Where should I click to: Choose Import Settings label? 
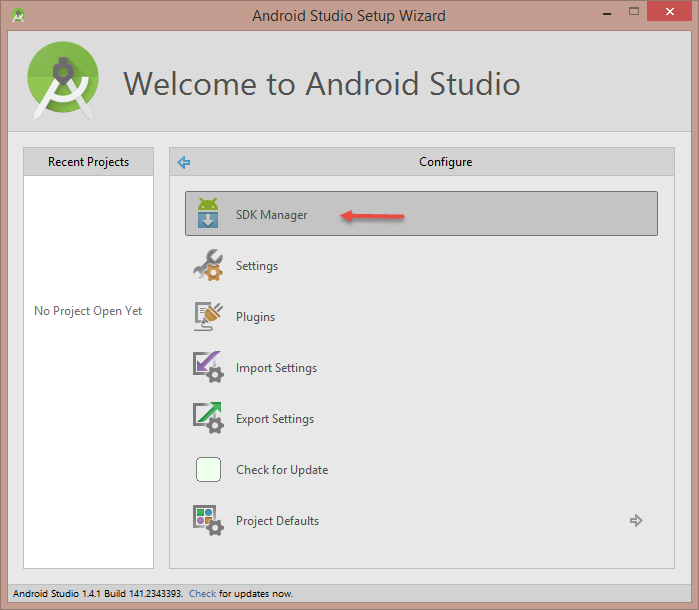tap(276, 368)
